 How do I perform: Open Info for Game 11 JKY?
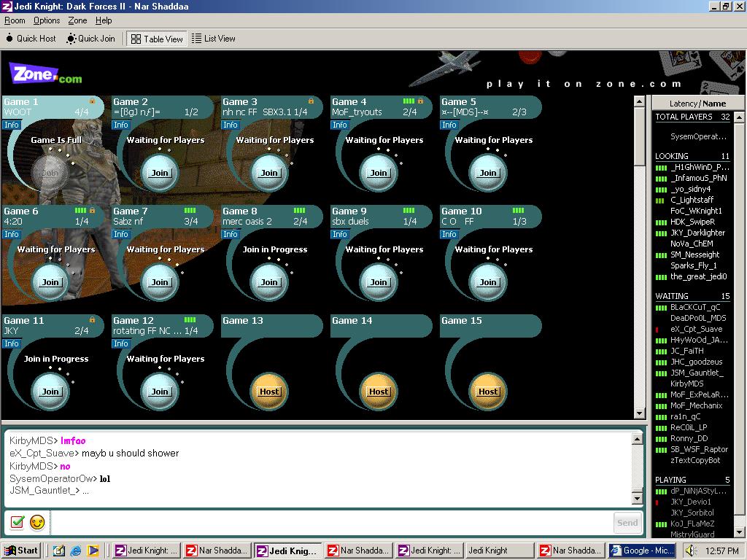12,343
